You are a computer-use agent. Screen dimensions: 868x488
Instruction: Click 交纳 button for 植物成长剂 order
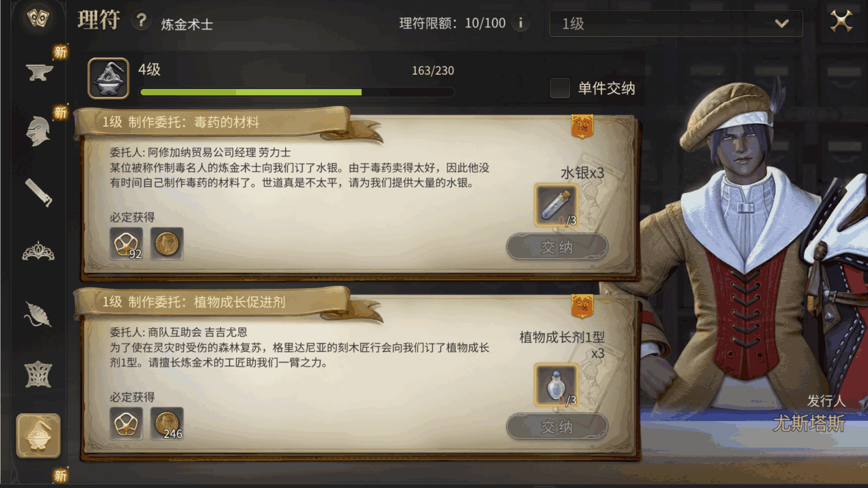click(557, 427)
